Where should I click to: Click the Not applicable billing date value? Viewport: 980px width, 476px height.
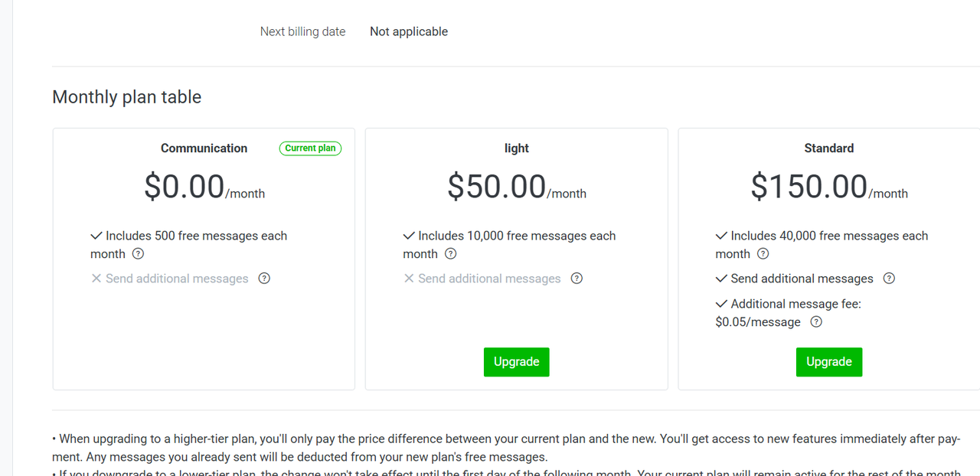coord(409,31)
